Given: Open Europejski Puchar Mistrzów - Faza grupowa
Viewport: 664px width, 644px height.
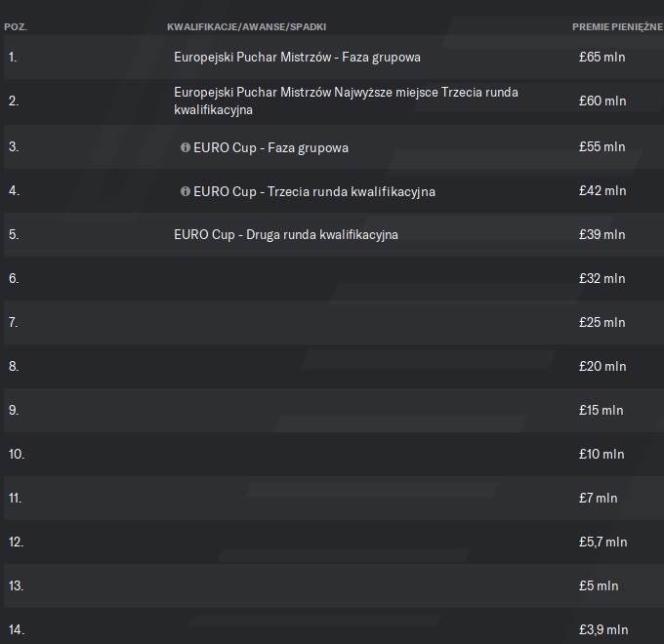Looking at the screenshot, I should tap(297, 58).
